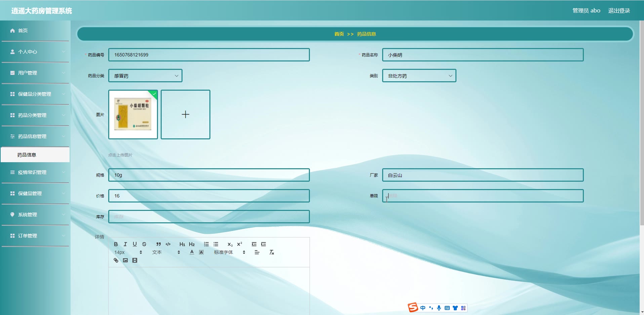Expand the 疫情常识管理 menu
The height and width of the screenshot is (315, 644).
(x=35, y=172)
